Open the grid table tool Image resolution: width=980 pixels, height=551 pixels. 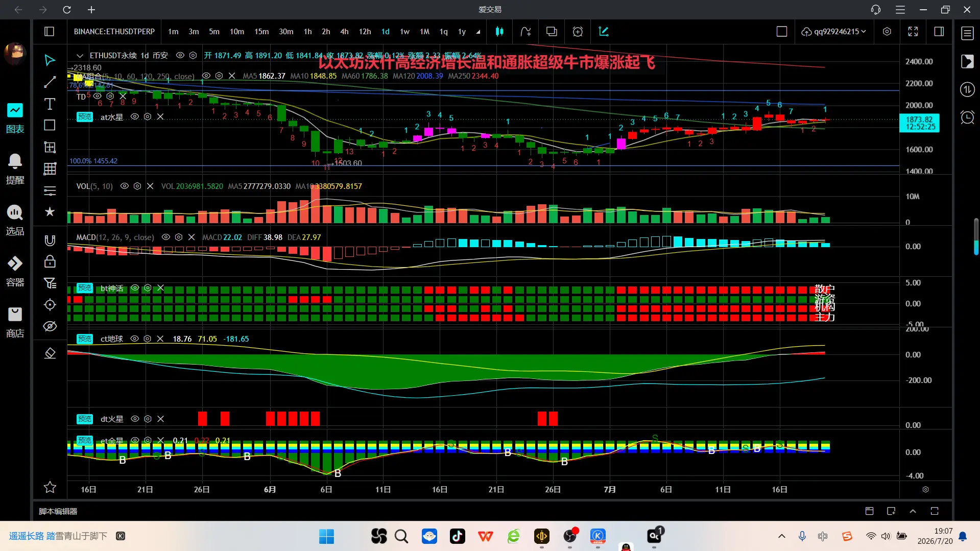(x=50, y=169)
